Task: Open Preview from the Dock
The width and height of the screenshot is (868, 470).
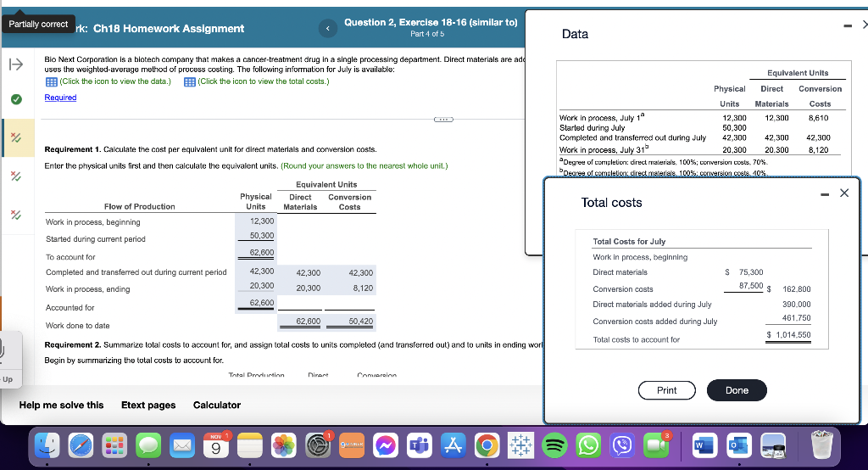Action: point(773,445)
